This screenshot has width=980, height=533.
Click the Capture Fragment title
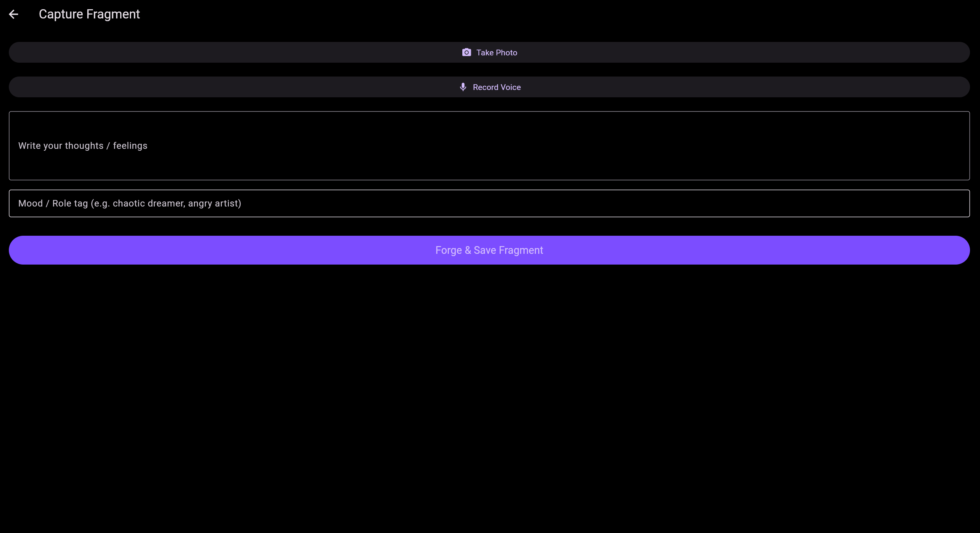click(x=89, y=14)
